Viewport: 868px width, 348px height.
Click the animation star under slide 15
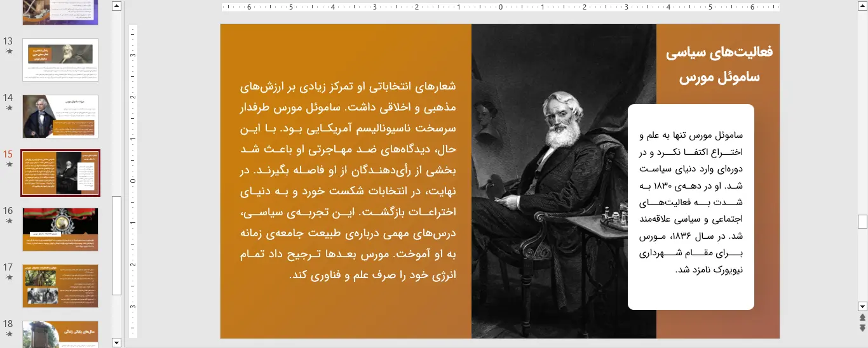coord(9,164)
